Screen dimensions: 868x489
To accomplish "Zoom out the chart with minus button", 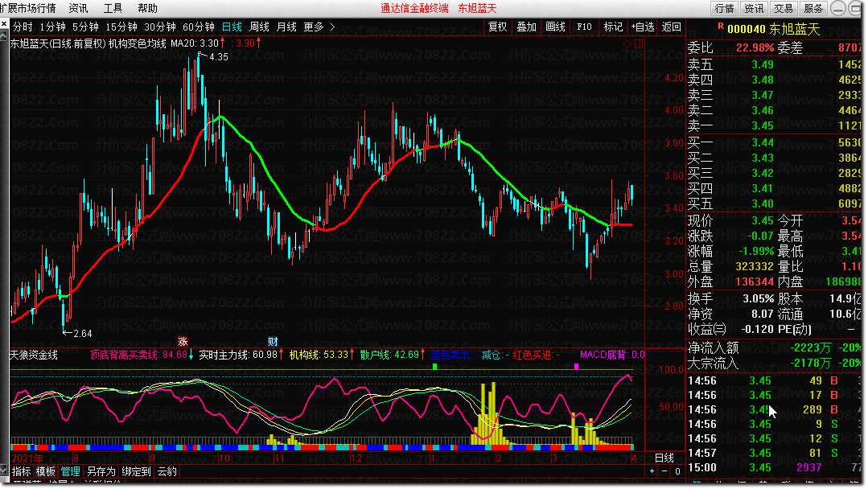I will pyautogui.click(x=664, y=471).
